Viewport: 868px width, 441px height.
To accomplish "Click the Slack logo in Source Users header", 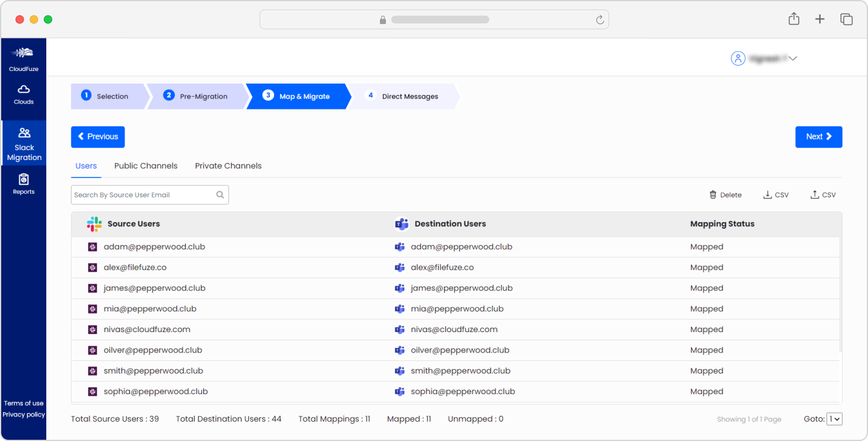I will [x=94, y=224].
